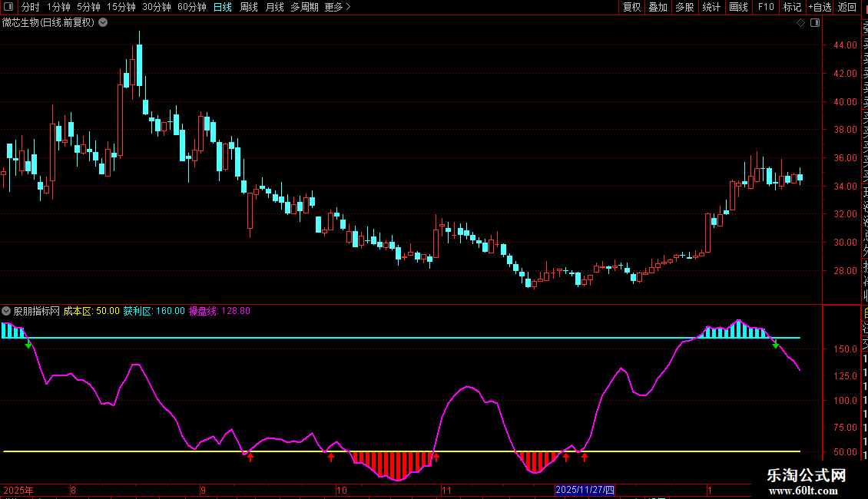Add stock via +自选 button
Screen dimensions: 868x499
click(x=819, y=7)
